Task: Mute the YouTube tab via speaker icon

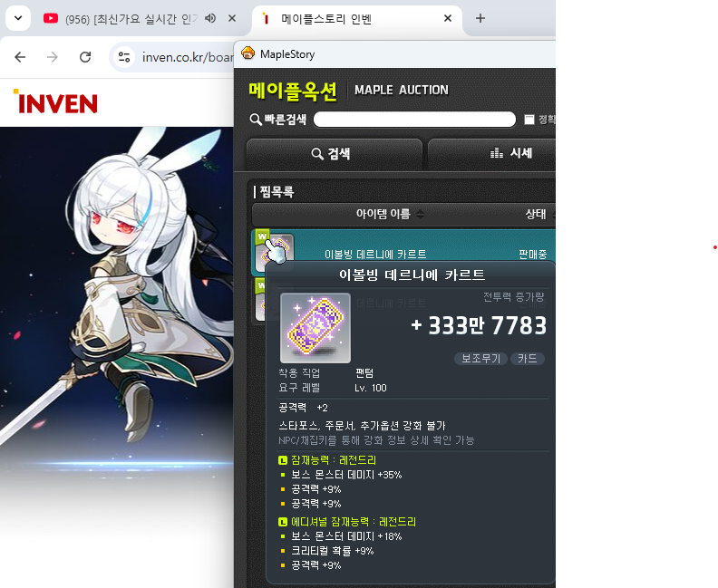Action: [210, 18]
